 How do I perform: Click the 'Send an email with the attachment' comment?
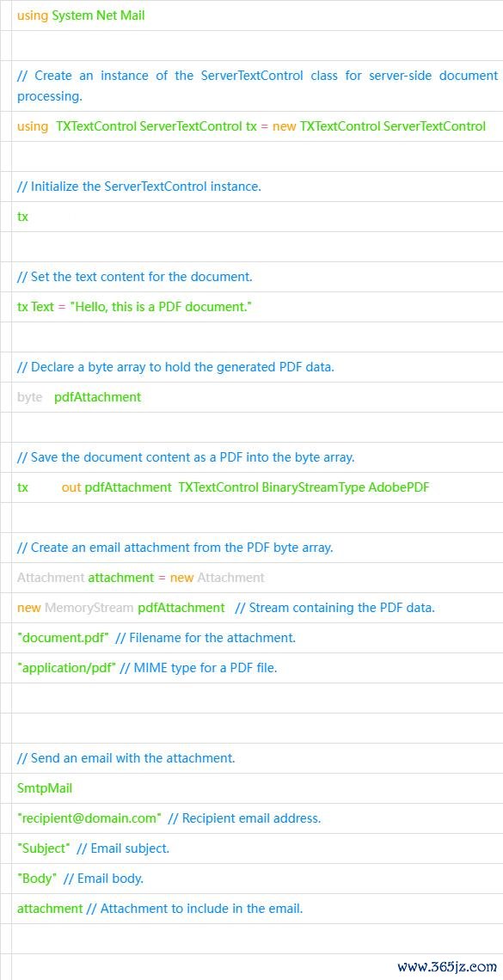coord(126,758)
